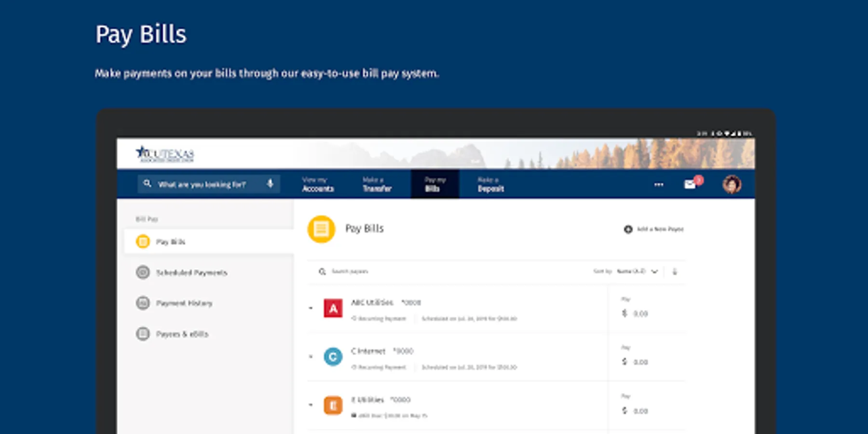Click the ABC Utilities payee name
The height and width of the screenshot is (434, 868).
(x=372, y=303)
